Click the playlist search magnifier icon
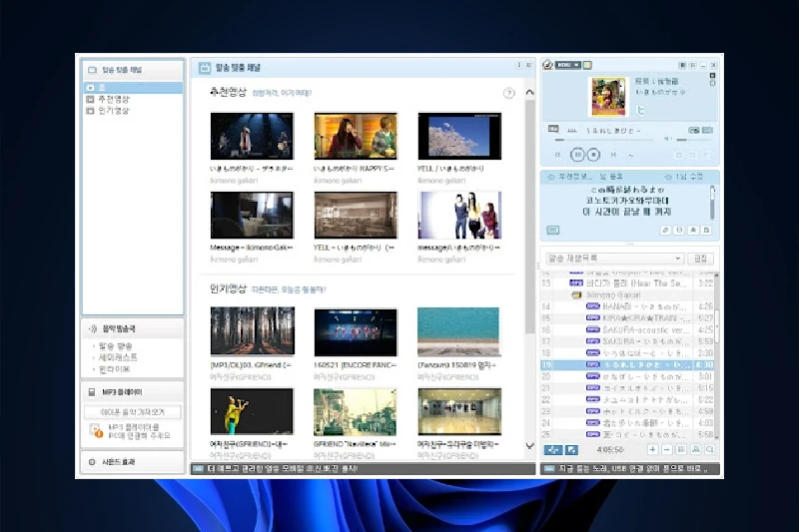 pos(709,449)
